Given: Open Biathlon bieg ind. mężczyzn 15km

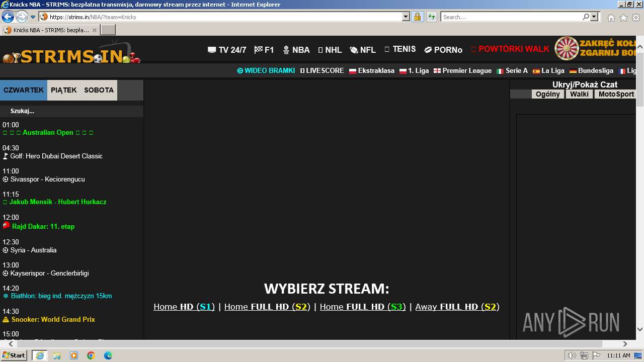Looking at the screenshot, I should (57, 296).
